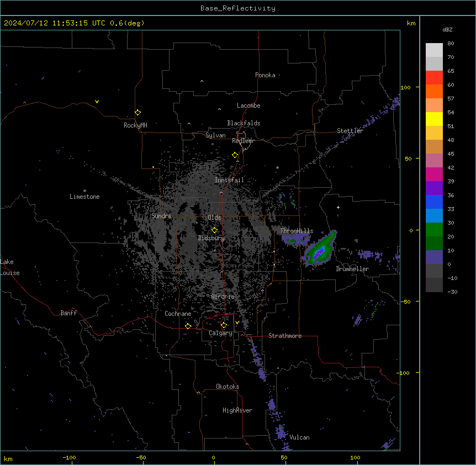Viewport: 476px width, 465px height.
Task: Click the red 65 dBZ legend swatch
Action: (x=434, y=77)
